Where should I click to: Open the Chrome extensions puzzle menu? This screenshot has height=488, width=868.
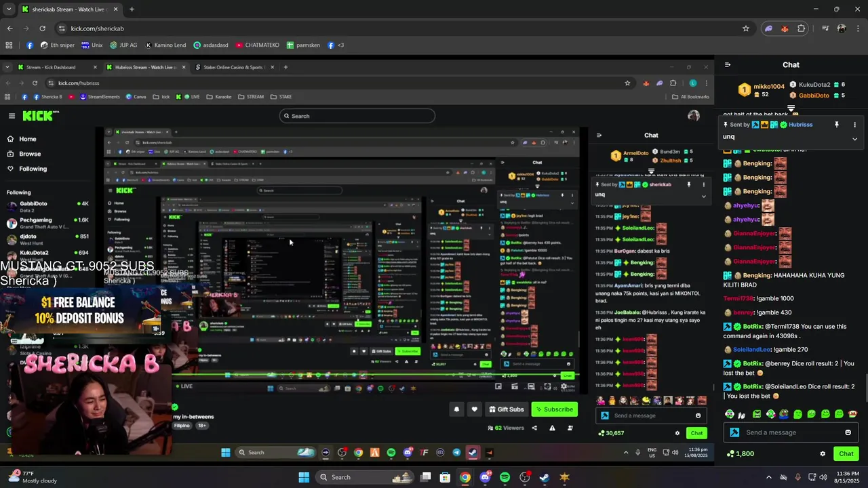coord(802,28)
